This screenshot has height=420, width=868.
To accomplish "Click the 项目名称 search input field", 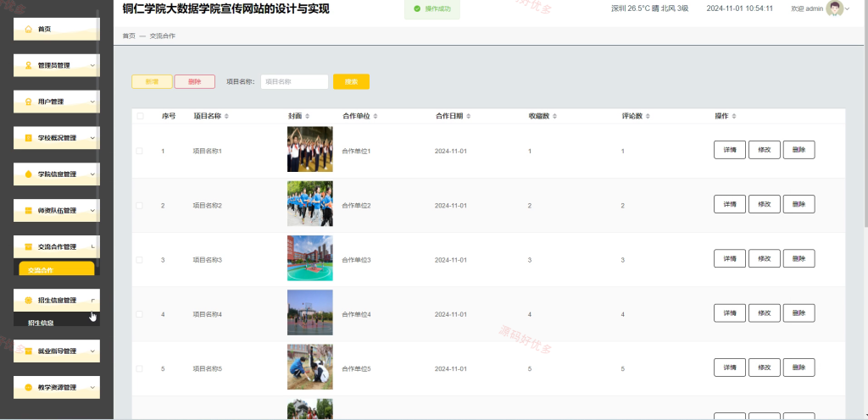I will tap(294, 82).
